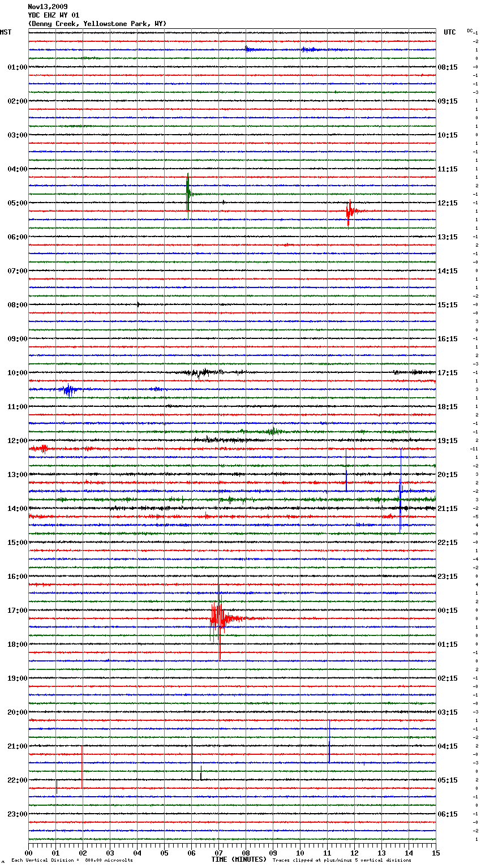Click the 12:00 MST time label
The height and width of the screenshot is (868, 481).
click(17, 441)
